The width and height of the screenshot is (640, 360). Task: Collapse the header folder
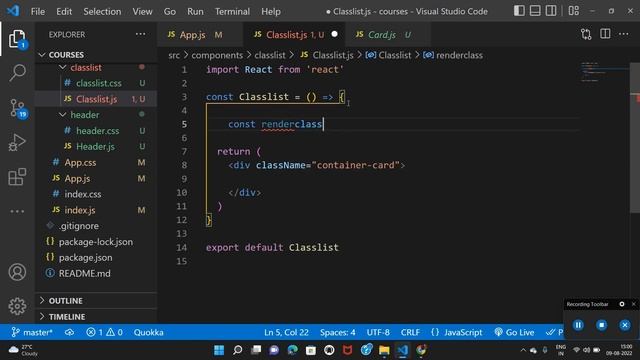pos(96,115)
